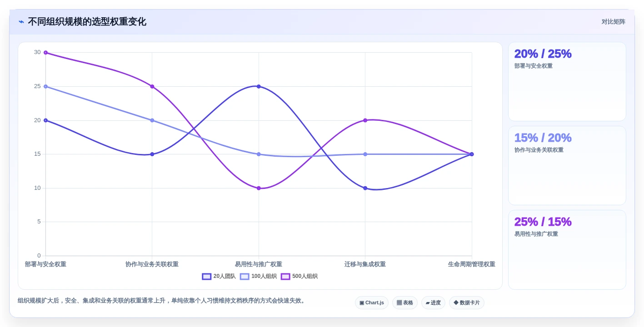Select the 进度 tag chip
Viewport: 644px width, 327px height.
pos(433,303)
